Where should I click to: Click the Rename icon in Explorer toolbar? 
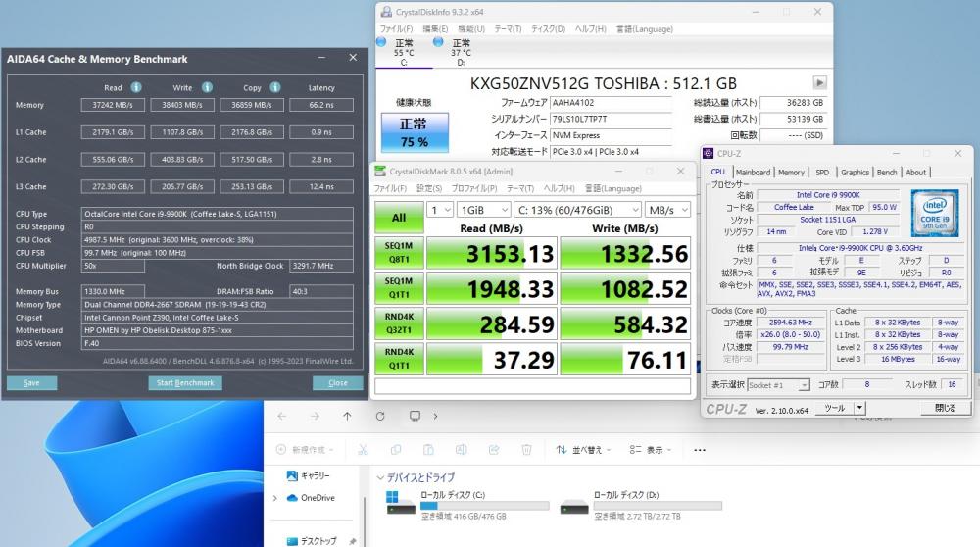(x=462, y=450)
